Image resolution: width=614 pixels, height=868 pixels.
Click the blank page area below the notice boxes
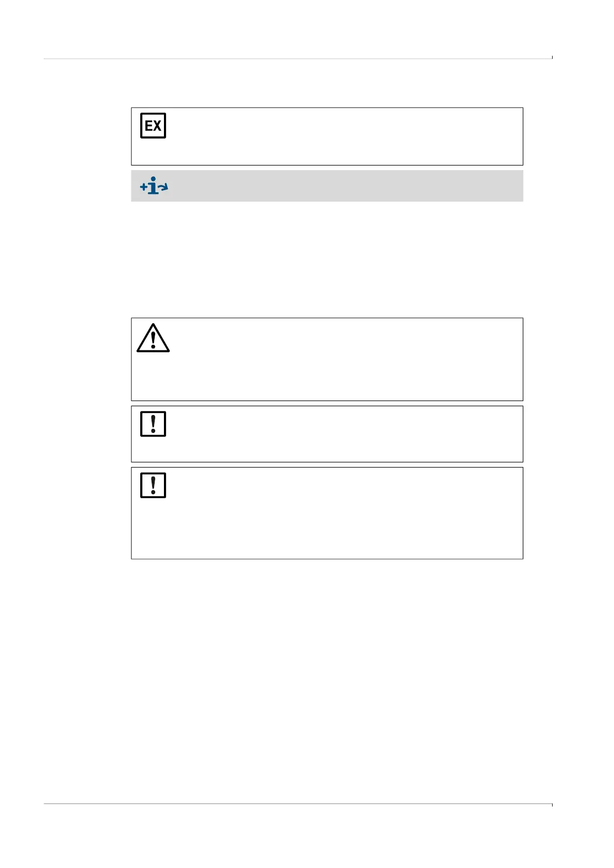tap(327, 680)
